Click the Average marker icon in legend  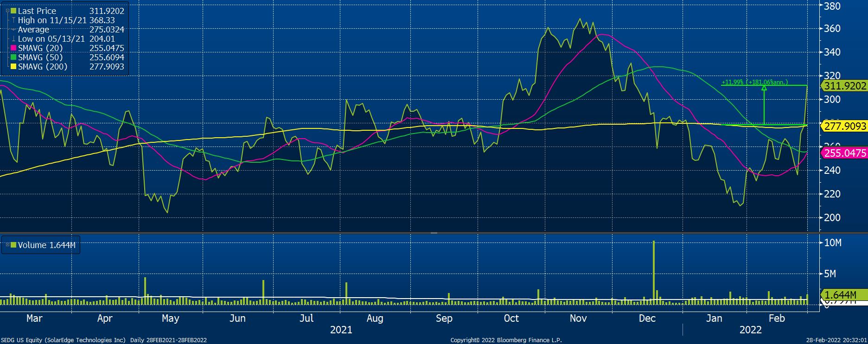click(13, 29)
